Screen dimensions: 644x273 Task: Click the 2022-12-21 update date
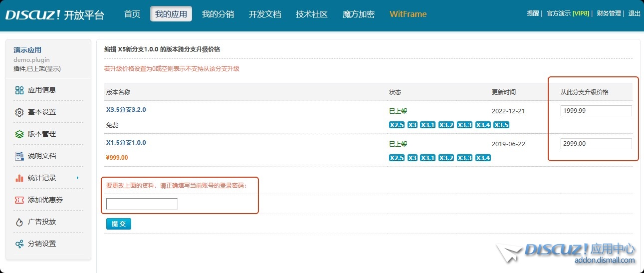coord(508,111)
